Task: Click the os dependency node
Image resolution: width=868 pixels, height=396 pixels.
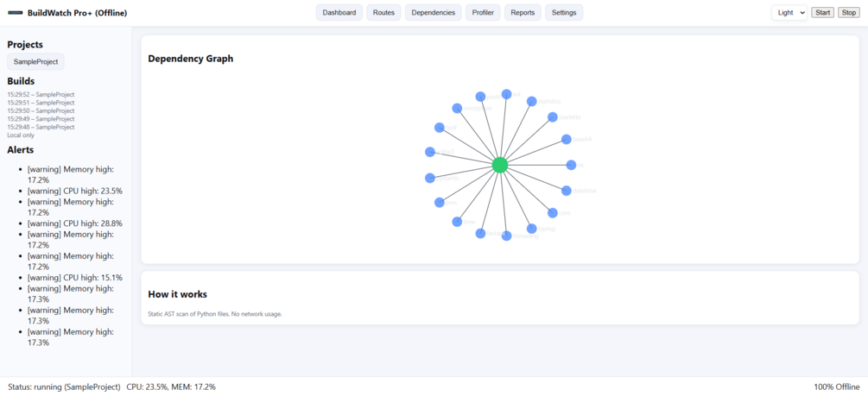Action: pyautogui.click(x=571, y=165)
